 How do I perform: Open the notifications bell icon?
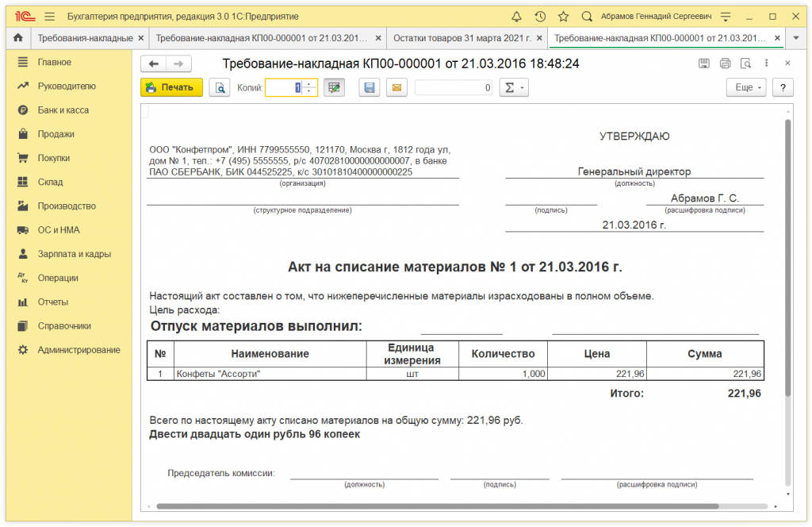click(x=517, y=16)
